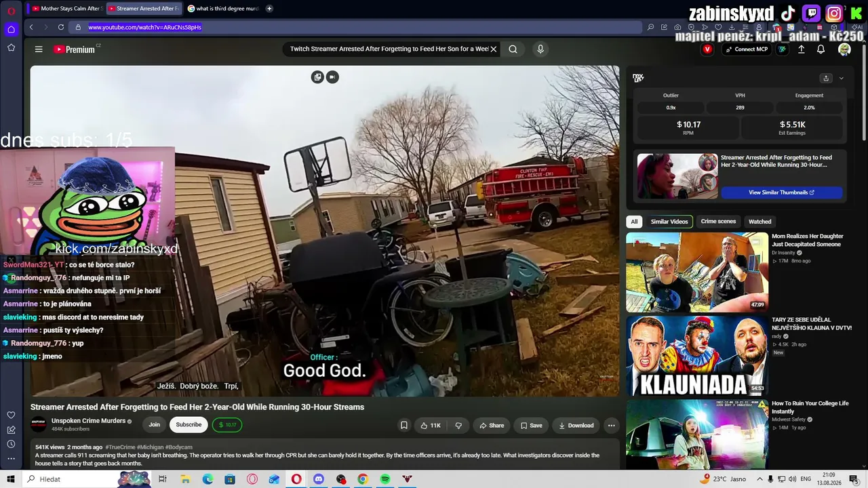This screenshot has height=488, width=868.
Task: Open How To Ruin Your College Life video title
Action: pyautogui.click(x=810, y=407)
